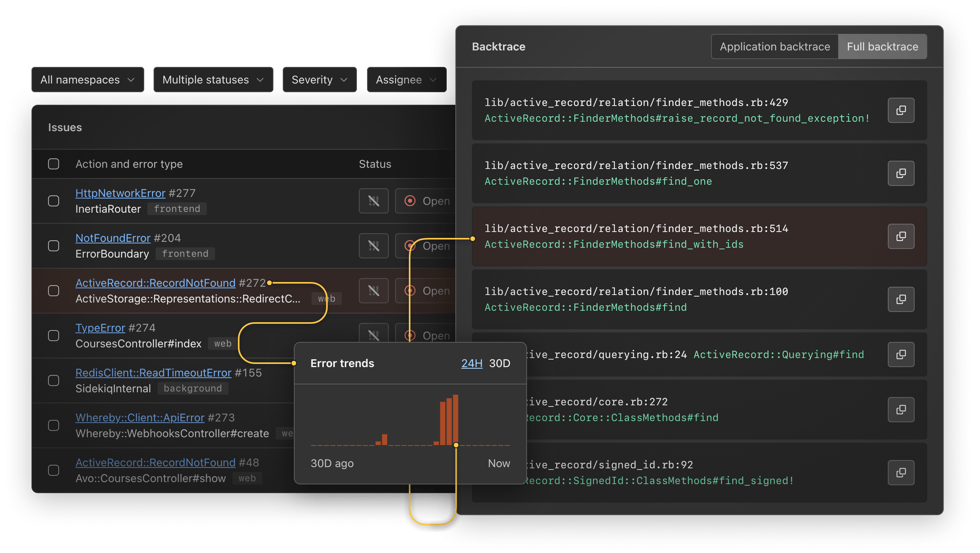Open the RedisClient::ReadTimeoutError issue link
980x553 pixels.
pyautogui.click(x=153, y=373)
